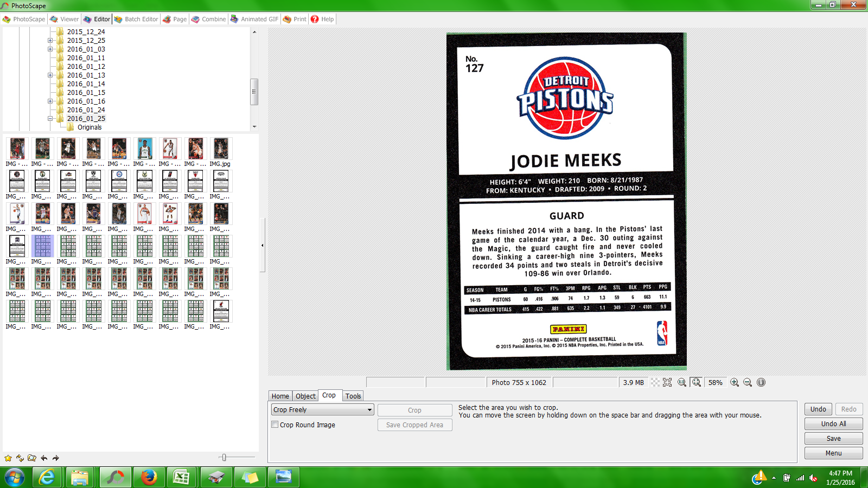Click the Save button
868x488 pixels.
pos(833,439)
